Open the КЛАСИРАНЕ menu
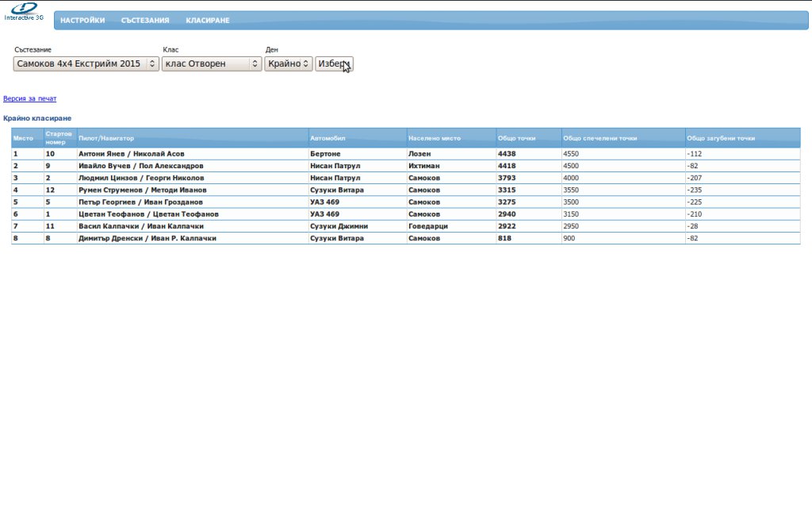This screenshot has width=812, height=508. coord(208,20)
